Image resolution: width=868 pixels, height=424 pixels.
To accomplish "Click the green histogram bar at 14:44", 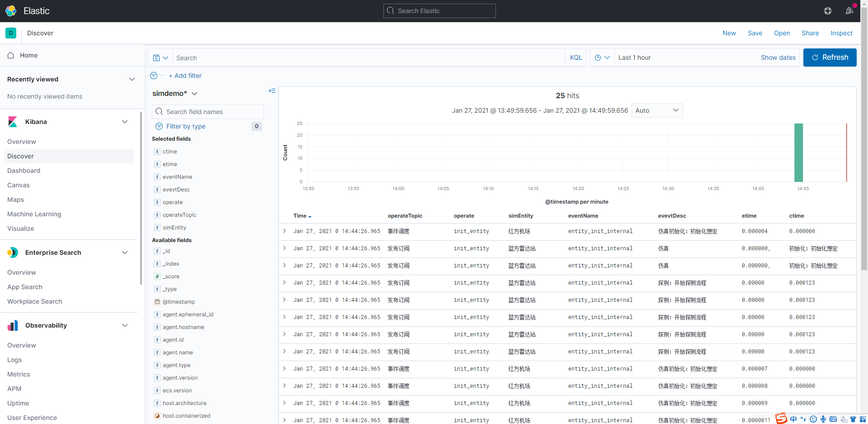I will 799,152.
